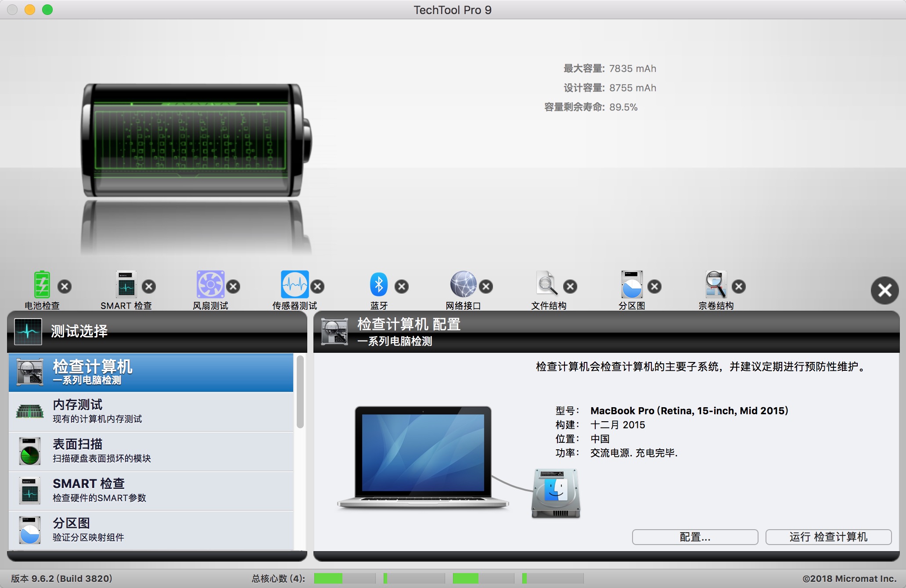
Task: Select the 宗卷结构 volume structure icon
Action: click(x=716, y=285)
